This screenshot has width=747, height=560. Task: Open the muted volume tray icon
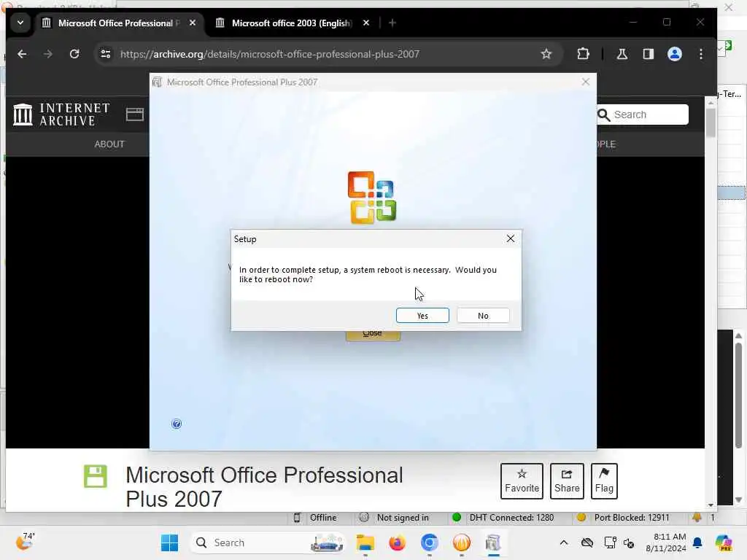(629, 542)
